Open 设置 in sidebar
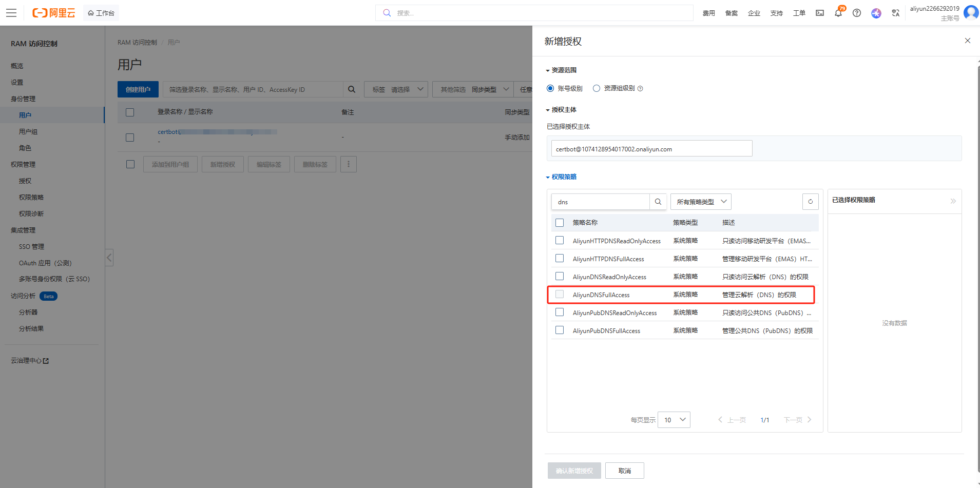This screenshot has height=488, width=980. click(x=17, y=83)
